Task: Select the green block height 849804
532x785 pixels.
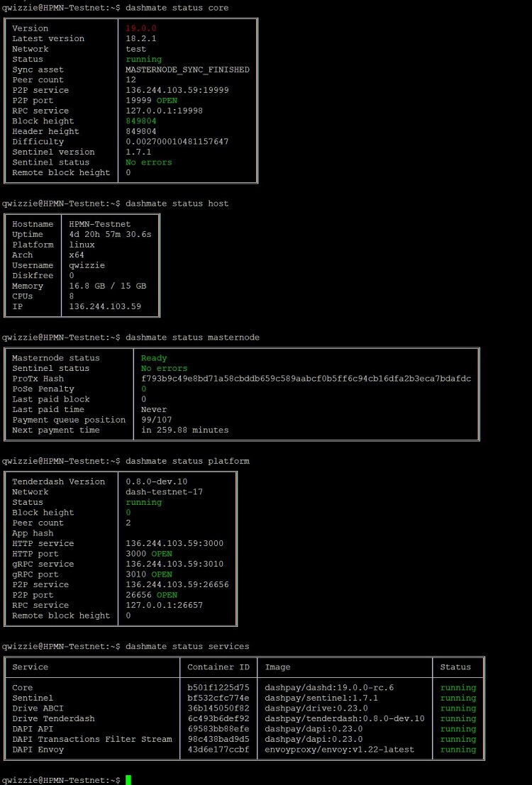Action: 140,121
